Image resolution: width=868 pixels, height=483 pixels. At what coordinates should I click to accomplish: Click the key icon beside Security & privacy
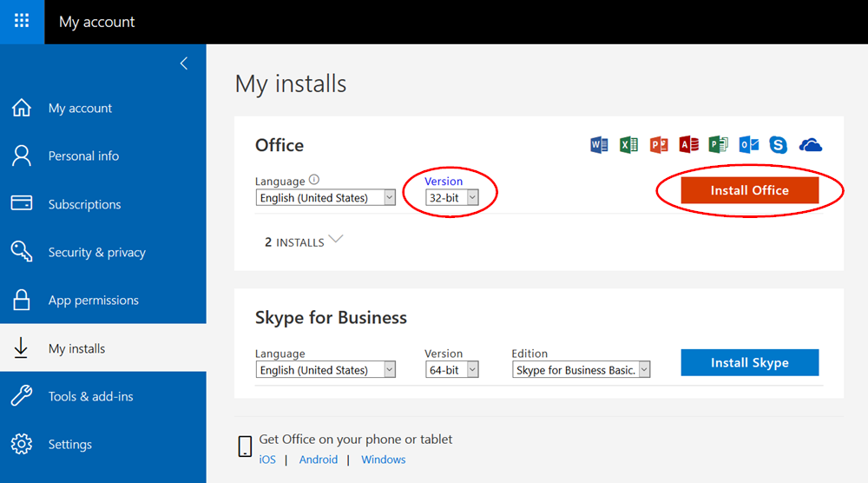pyautogui.click(x=22, y=251)
